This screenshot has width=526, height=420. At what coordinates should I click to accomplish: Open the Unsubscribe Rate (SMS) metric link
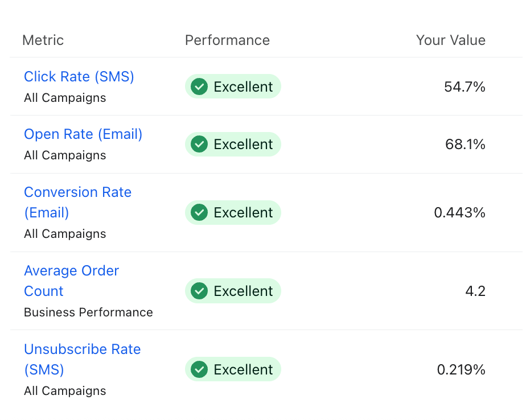point(82,349)
